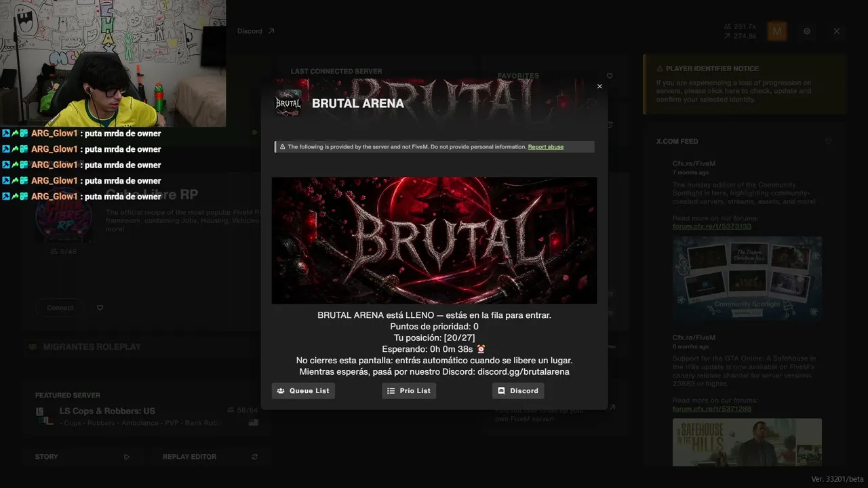Click the warning icon on Player Identifier Notice
868x488 pixels.
tap(660, 69)
